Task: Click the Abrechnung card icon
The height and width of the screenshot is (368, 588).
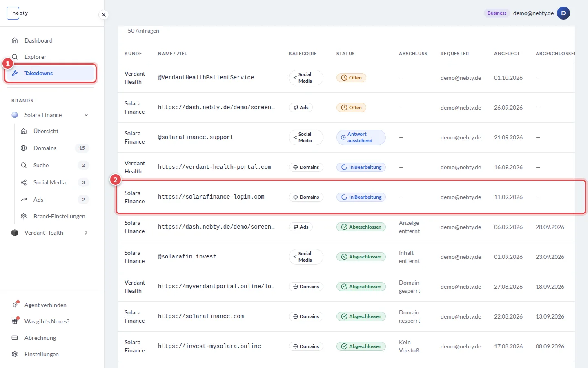Action: pyautogui.click(x=15, y=338)
